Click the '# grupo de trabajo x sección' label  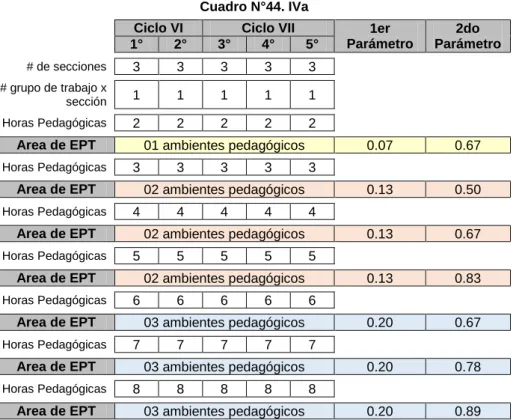[53, 95]
